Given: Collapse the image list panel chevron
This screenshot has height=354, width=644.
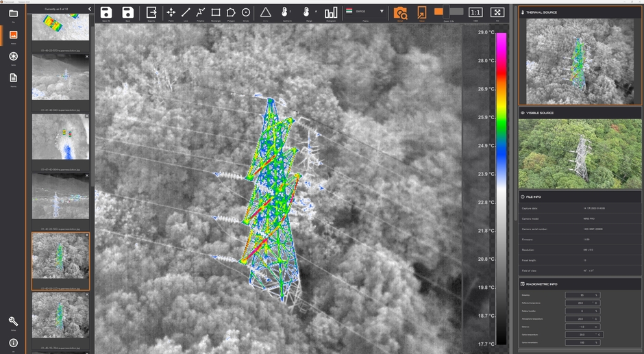Looking at the screenshot, I should point(90,9).
